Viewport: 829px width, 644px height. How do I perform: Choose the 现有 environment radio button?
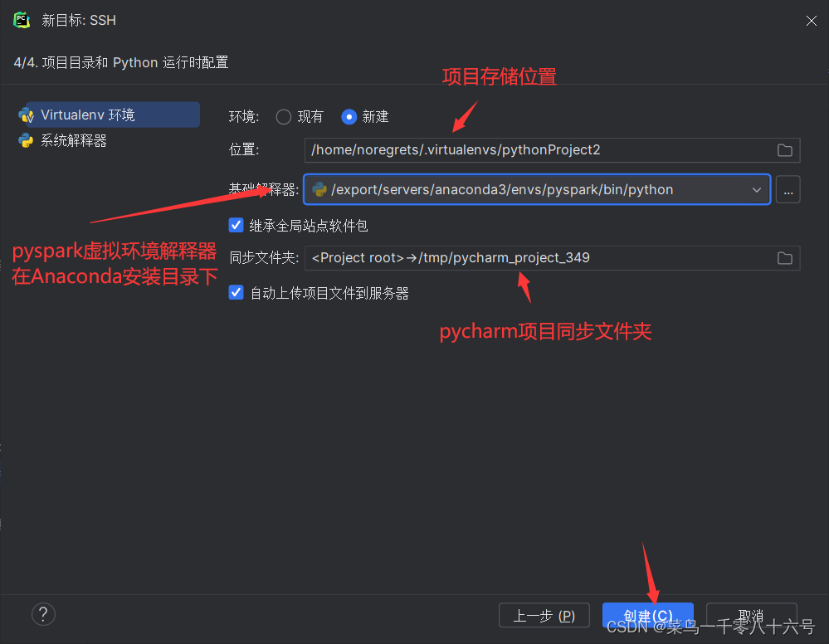(283, 117)
